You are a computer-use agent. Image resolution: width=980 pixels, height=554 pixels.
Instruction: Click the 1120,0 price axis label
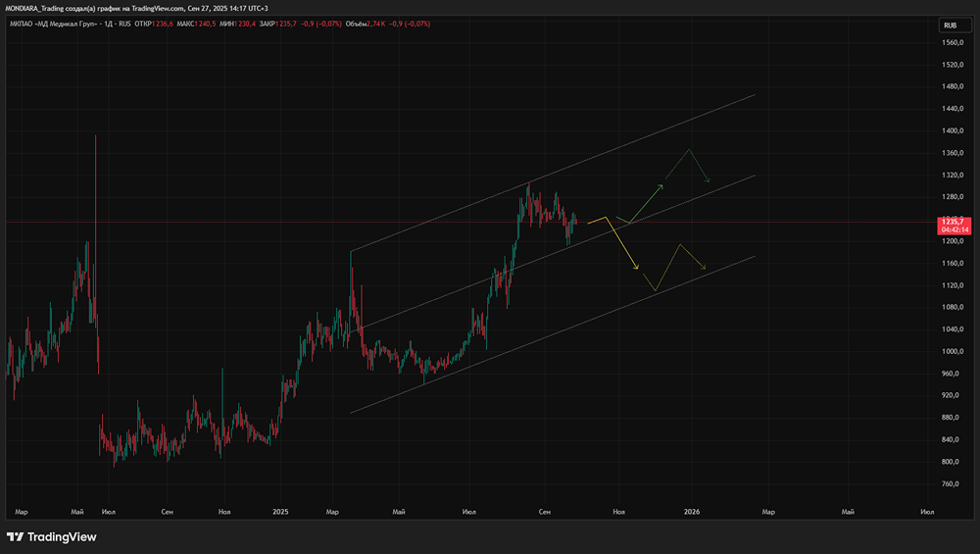(x=953, y=285)
